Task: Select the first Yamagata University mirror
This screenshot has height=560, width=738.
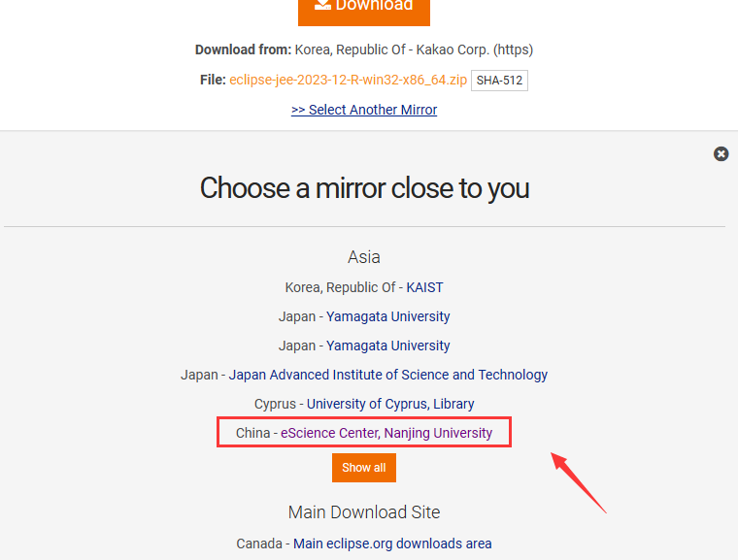Action: 387,316
